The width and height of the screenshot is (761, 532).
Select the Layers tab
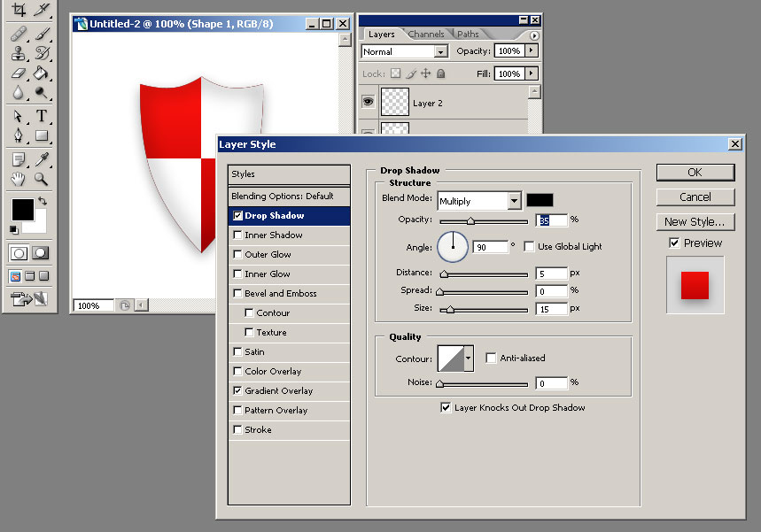pyautogui.click(x=382, y=34)
